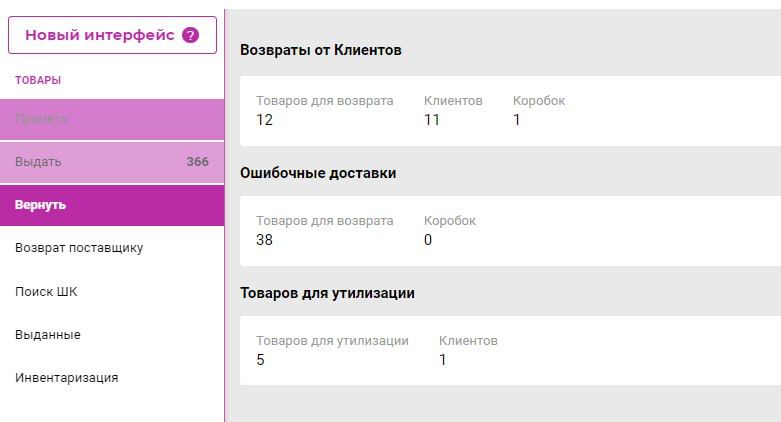Viewport: 781px width, 422px height.
Task: Open the Инвентаризация page
Action: [67, 378]
